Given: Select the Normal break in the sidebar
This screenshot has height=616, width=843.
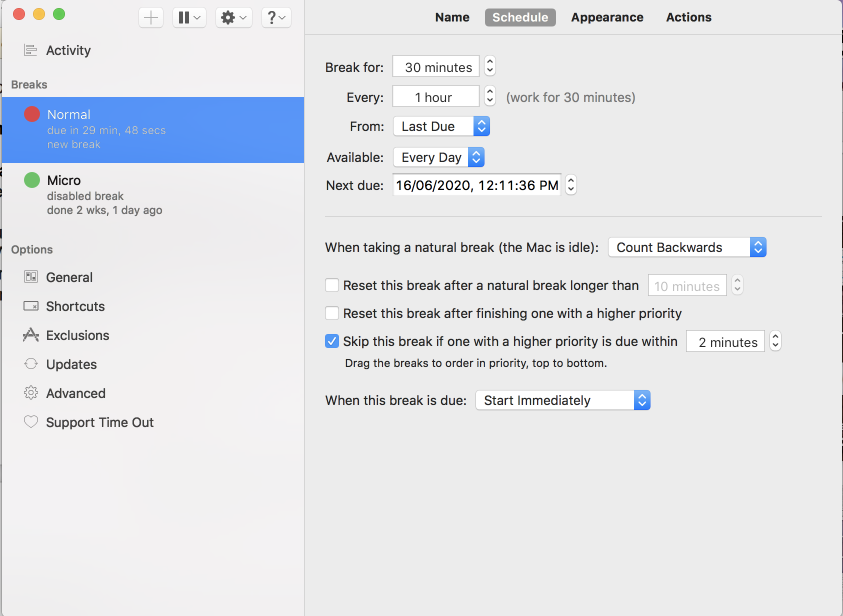Looking at the screenshot, I should click(153, 130).
